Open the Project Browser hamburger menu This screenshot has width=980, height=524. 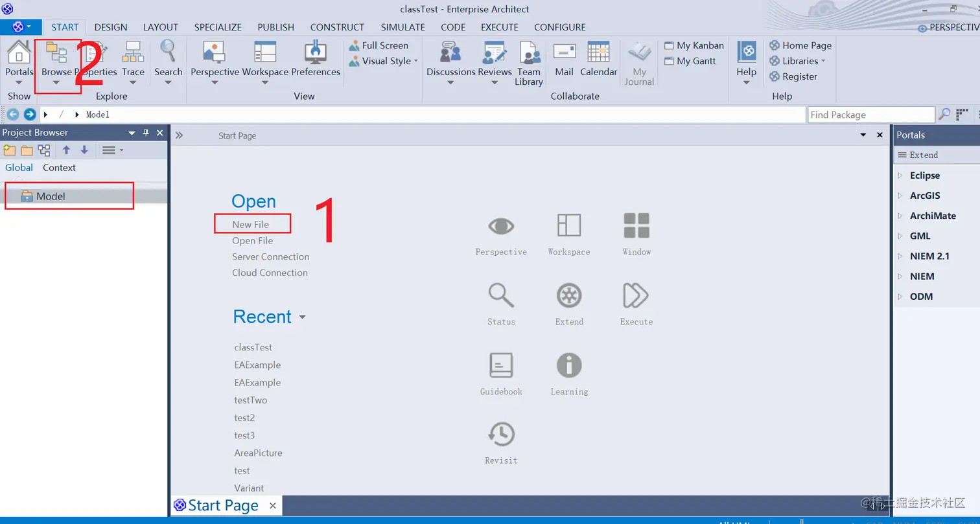pyautogui.click(x=112, y=150)
